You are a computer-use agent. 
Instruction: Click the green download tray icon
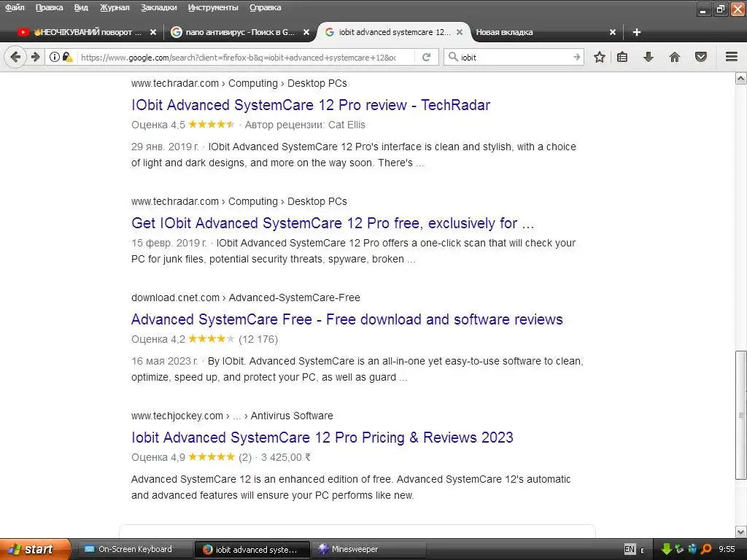[666, 549]
